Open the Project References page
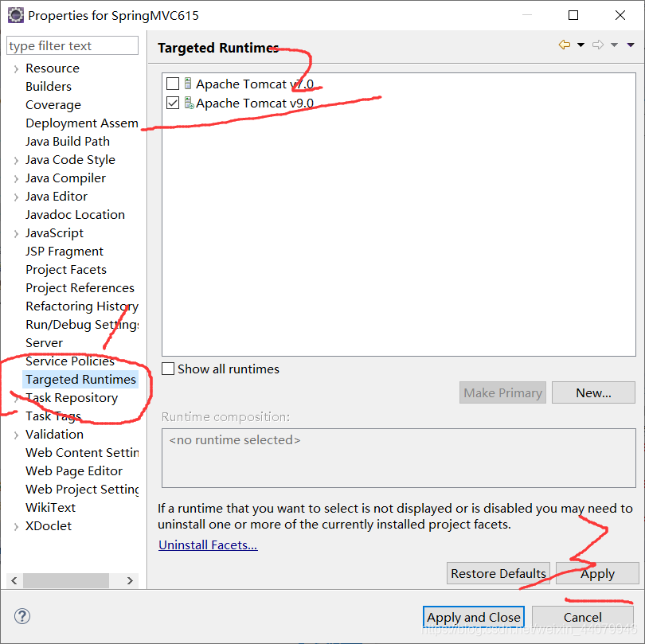The height and width of the screenshot is (644, 645). (x=80, y=288)
